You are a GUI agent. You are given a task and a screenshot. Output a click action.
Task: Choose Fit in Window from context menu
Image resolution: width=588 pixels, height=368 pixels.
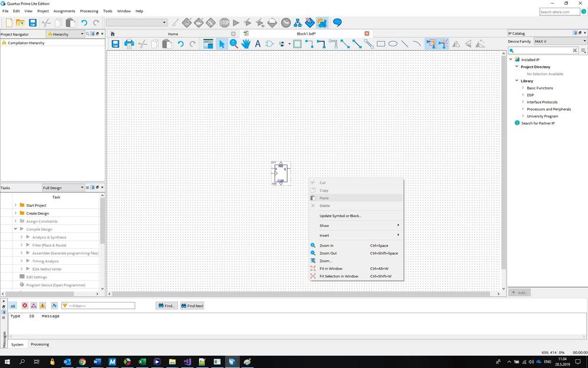[x=331, y=268]
